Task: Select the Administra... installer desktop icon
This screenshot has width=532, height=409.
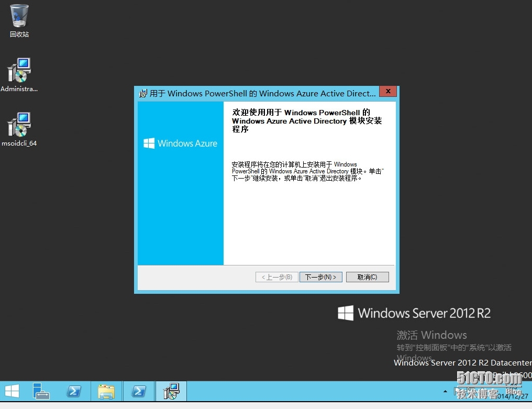Action: pos(19,75)
